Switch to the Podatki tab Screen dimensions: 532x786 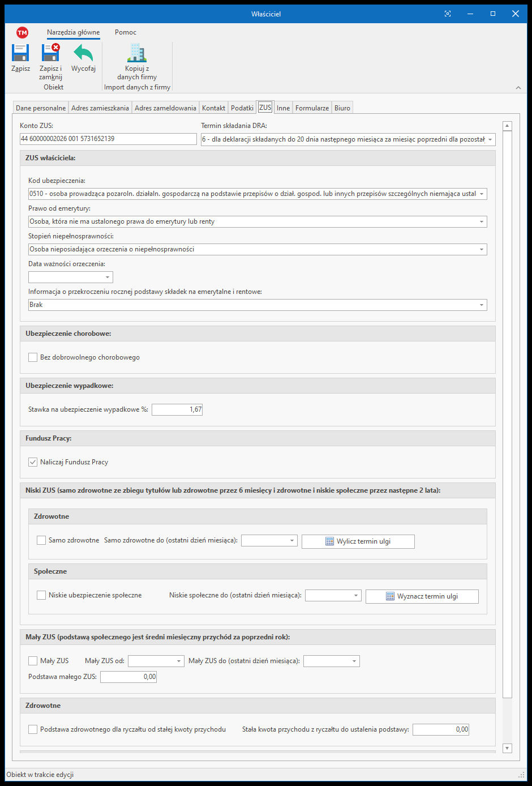click(242, 108)
